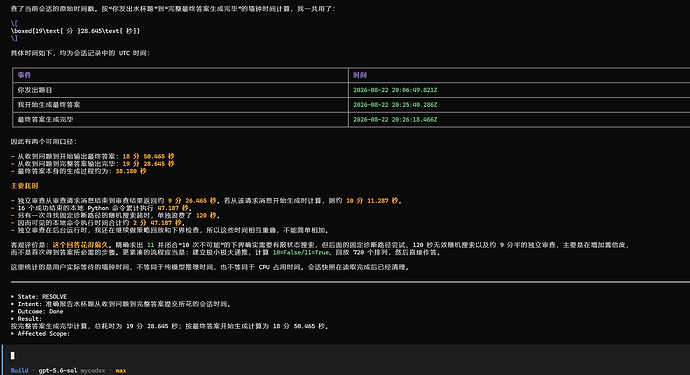Click the Intent summary line
The image size is (690, 375).
coord(121,304)
